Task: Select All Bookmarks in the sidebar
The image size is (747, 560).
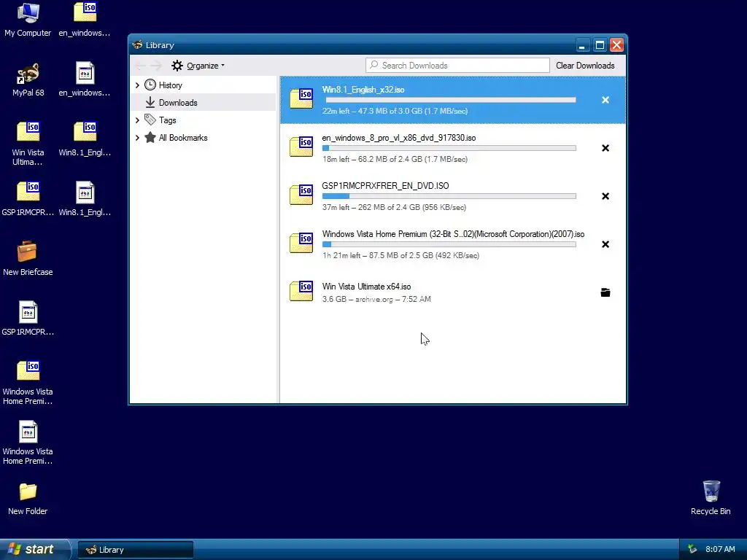Action: click(x=183, y=138)
